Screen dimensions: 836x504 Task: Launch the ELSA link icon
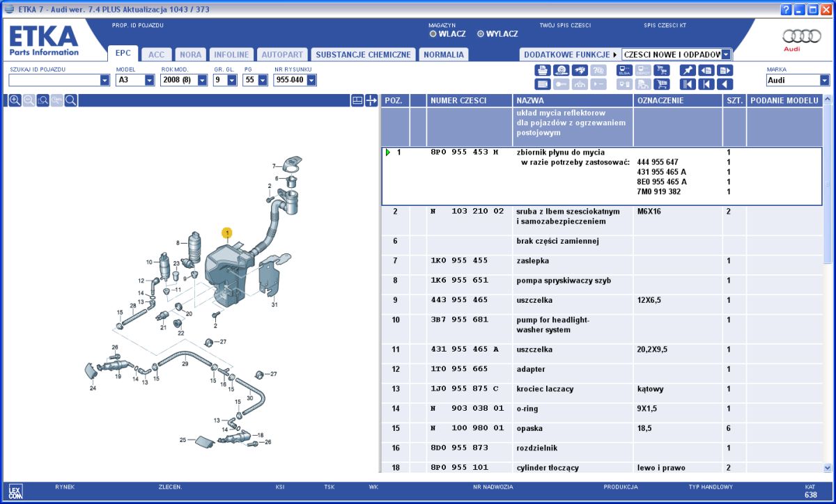click(624, 70)
